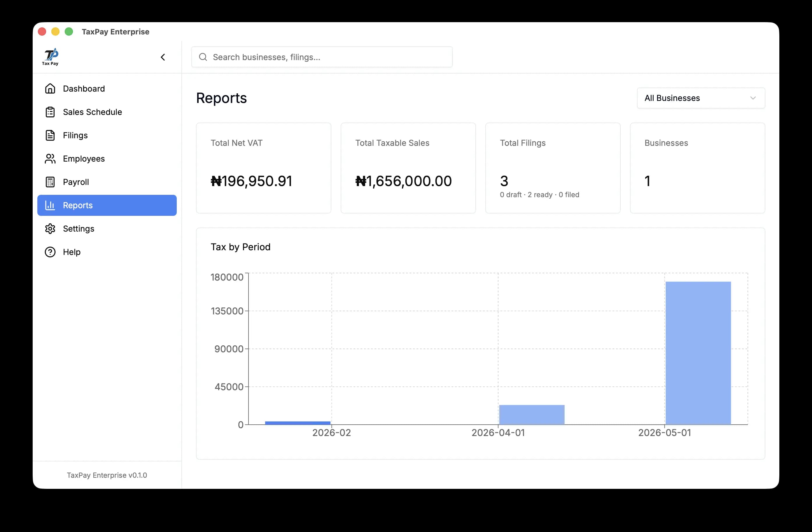Viewport: 812px width, 532px height.
Task: Open the Sales Schedule page
Action: coord(107,112)
